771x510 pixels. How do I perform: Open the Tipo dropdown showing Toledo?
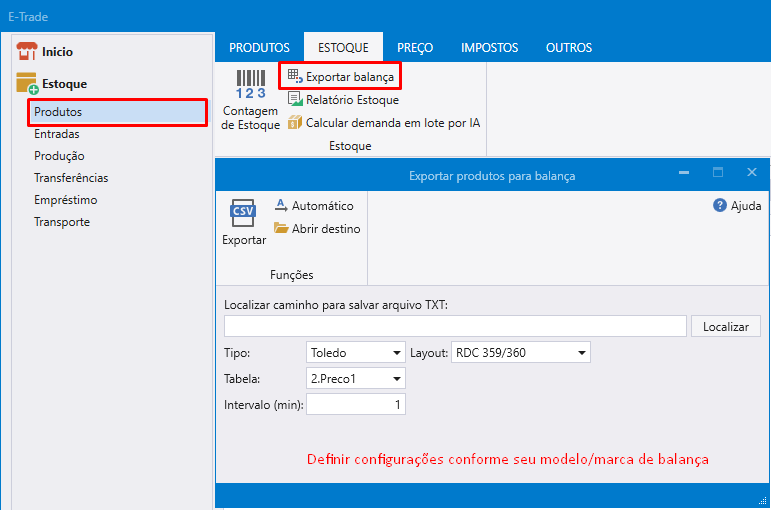click(355, 352)
